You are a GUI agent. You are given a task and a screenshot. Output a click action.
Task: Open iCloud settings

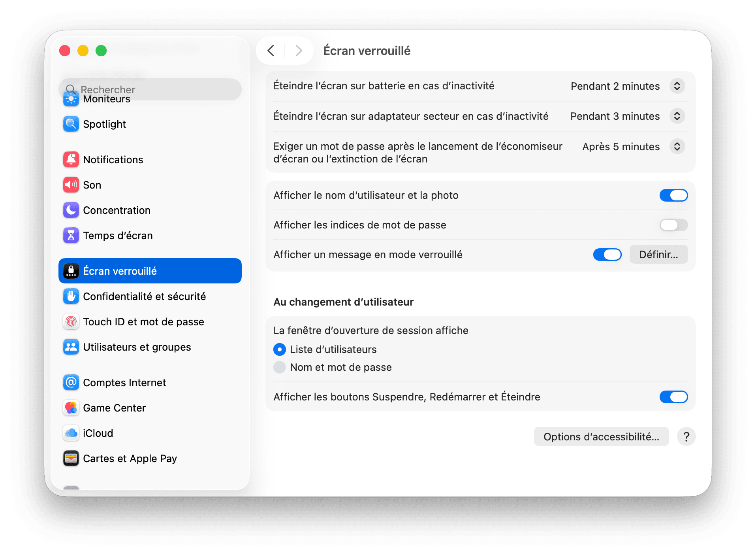point(98,433)
